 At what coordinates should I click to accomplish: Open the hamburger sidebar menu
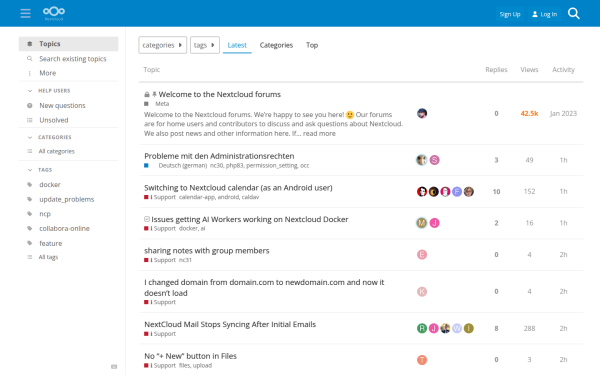pyautogui.click(x=26, y=13)
